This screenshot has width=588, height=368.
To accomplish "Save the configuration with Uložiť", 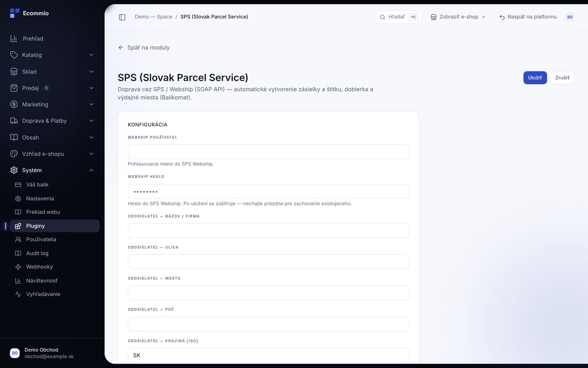I will [x=535, y=78].
